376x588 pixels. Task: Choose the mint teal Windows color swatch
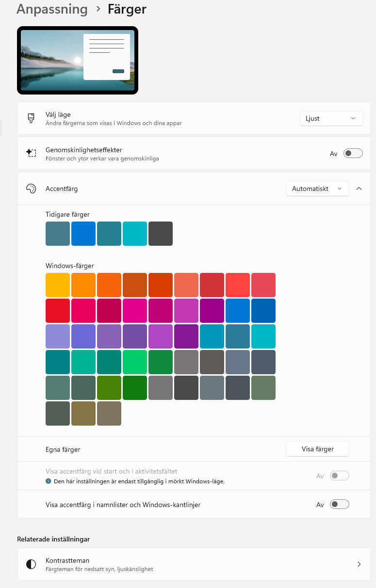click(x=83, y=362)
